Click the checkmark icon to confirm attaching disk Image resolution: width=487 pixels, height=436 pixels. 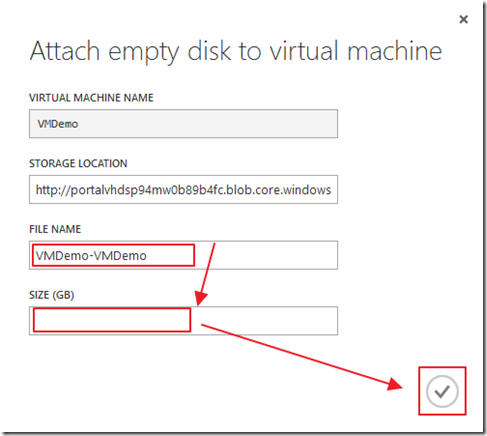pyautogui.click(x=442, y=391)
